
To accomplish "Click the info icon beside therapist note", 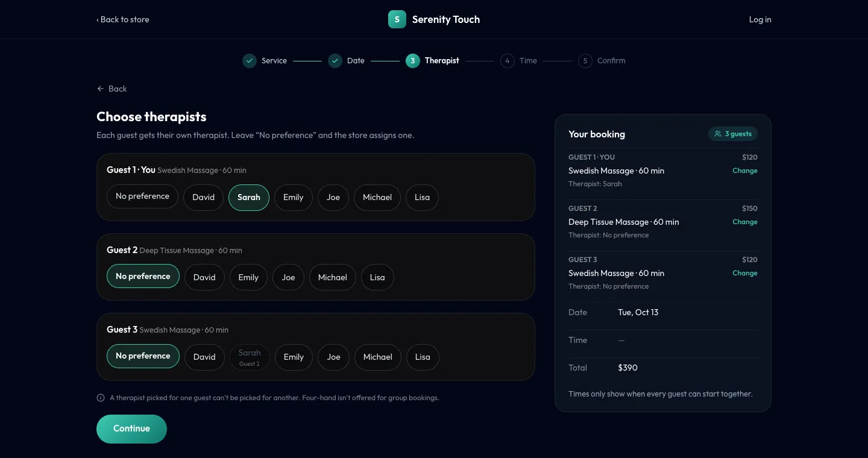I will coord(101,398).
